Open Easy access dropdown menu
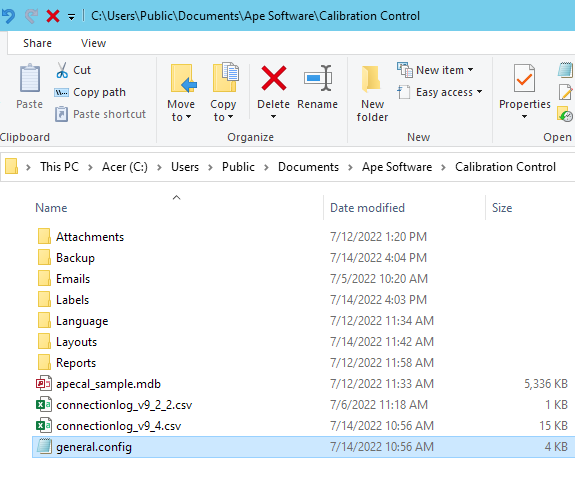This screenshot has height=484, width=575. pyautogui.click(x=440, y=92)
